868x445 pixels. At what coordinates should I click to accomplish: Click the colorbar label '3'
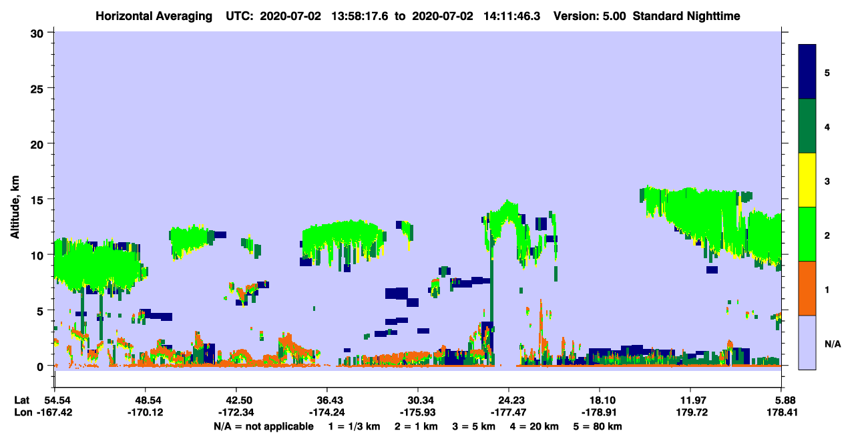click(x=827, y=180)
